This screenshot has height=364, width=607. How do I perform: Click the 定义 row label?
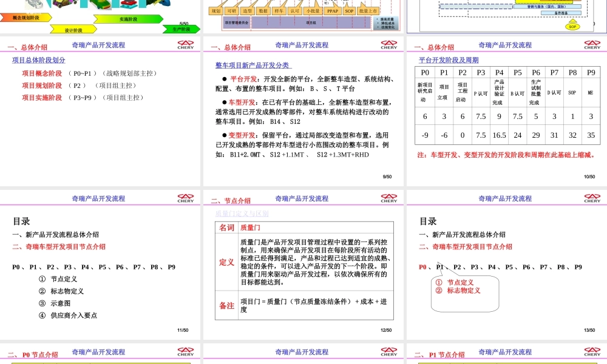[226, 262]
